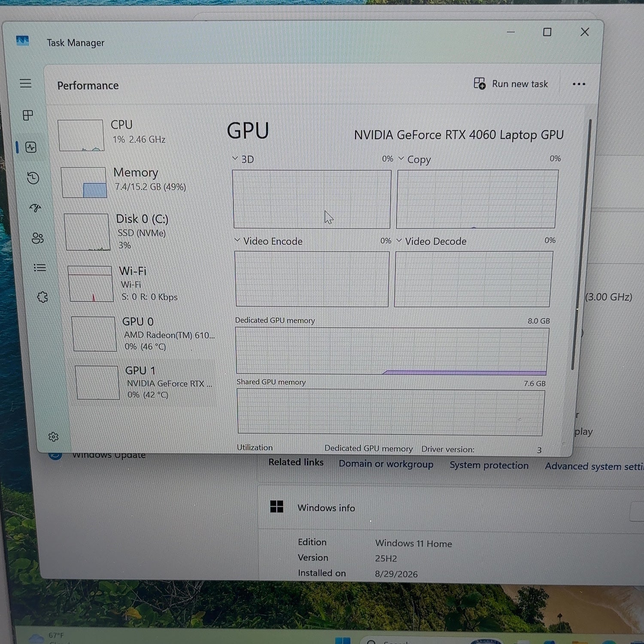The height and width of the screenshot is (644, 644).
Task: Open the Services icon in sidebar
Action: pyautogui.click(x=43, y=297)
